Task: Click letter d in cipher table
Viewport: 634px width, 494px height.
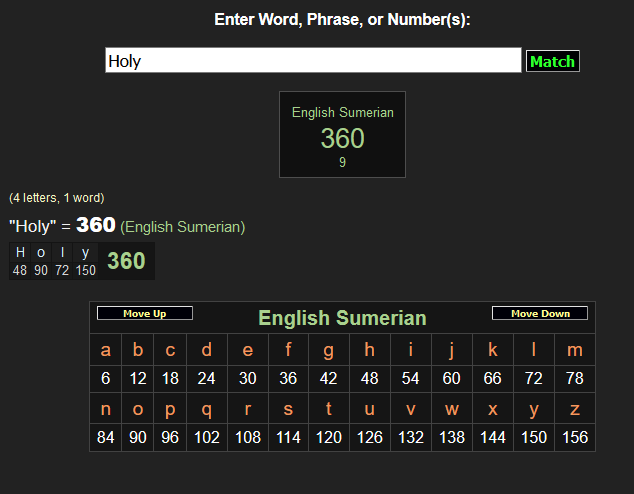Action: (x=207, y=350)
